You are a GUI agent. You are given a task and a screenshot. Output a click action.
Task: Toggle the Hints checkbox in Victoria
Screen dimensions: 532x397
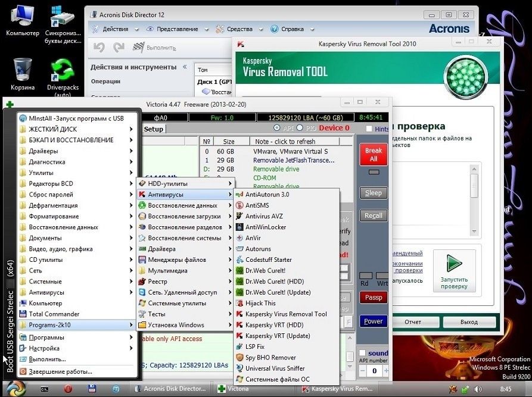click(x=369, y=129)
